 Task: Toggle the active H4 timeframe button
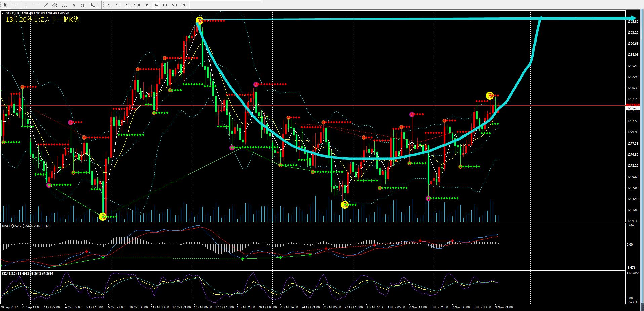point(156,5)
